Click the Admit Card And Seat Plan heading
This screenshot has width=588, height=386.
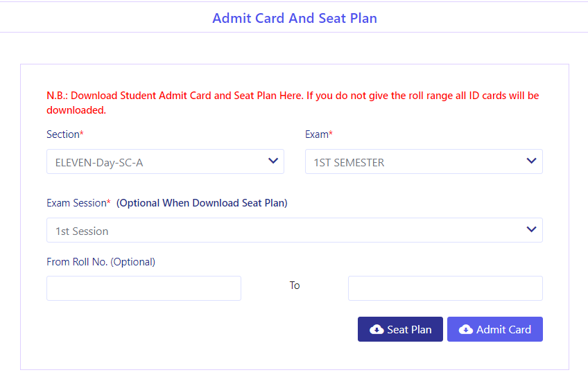(x=295, y=18)
